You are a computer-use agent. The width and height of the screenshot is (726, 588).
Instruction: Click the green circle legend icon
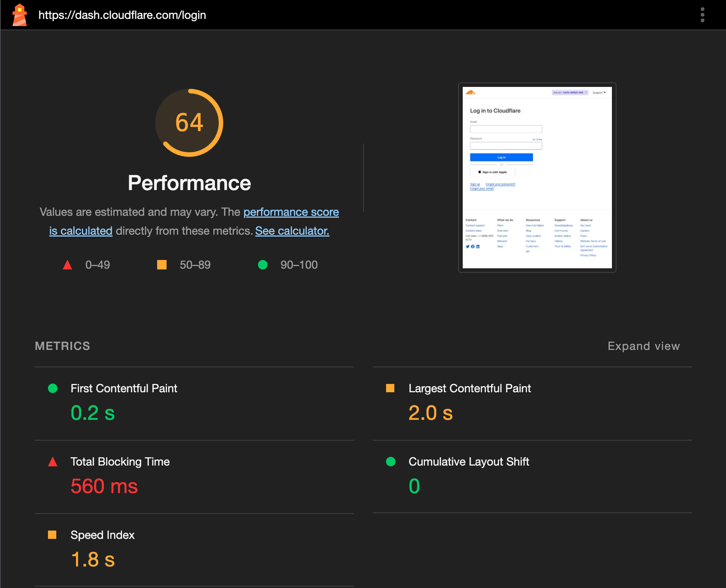coord(263,265)
